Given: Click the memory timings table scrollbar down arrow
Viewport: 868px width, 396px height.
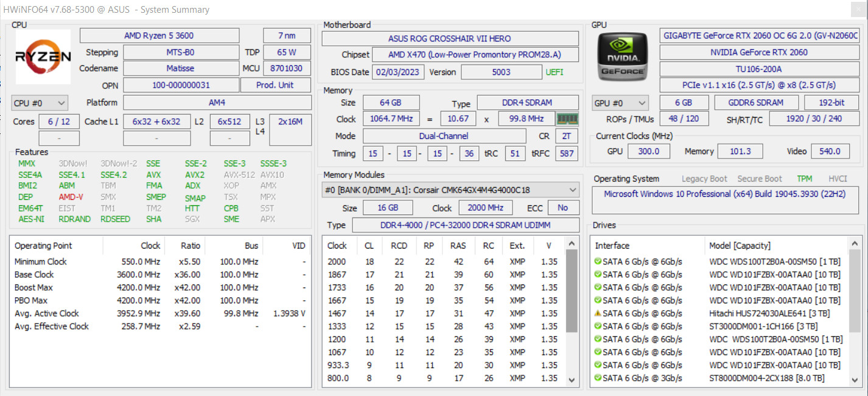Looking at the screenshot, I should coord(572,380).
